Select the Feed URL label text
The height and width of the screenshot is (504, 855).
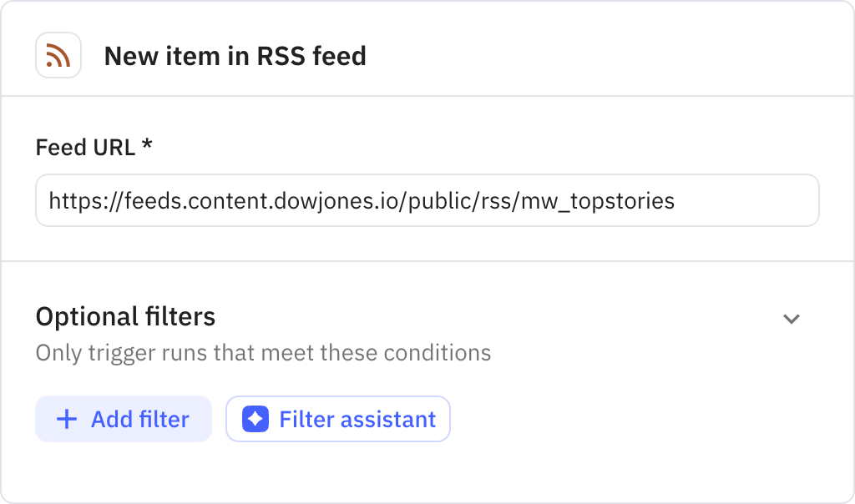(x=83, y=148)
